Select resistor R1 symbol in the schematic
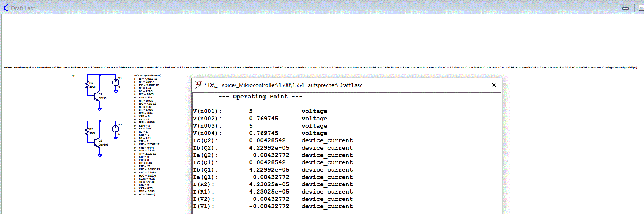644x214 pixels. (87, 85)
